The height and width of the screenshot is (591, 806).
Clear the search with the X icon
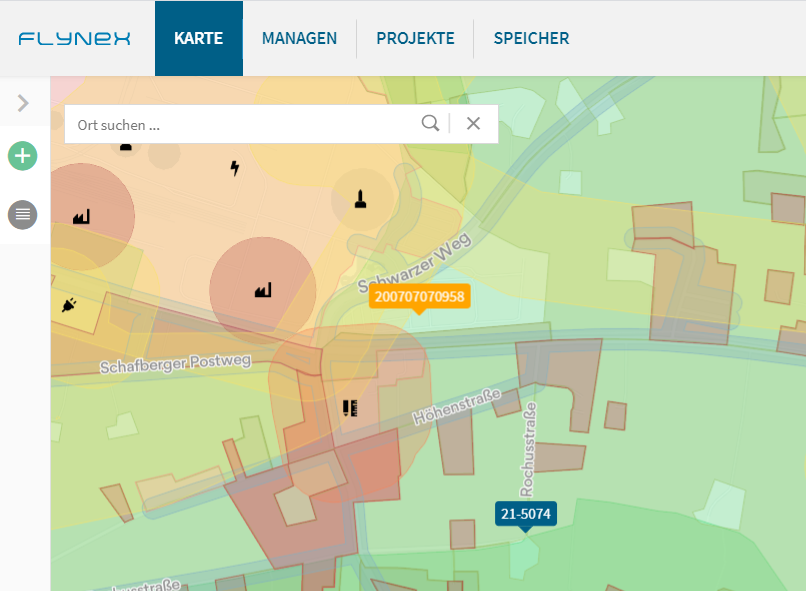click(473, 123)
